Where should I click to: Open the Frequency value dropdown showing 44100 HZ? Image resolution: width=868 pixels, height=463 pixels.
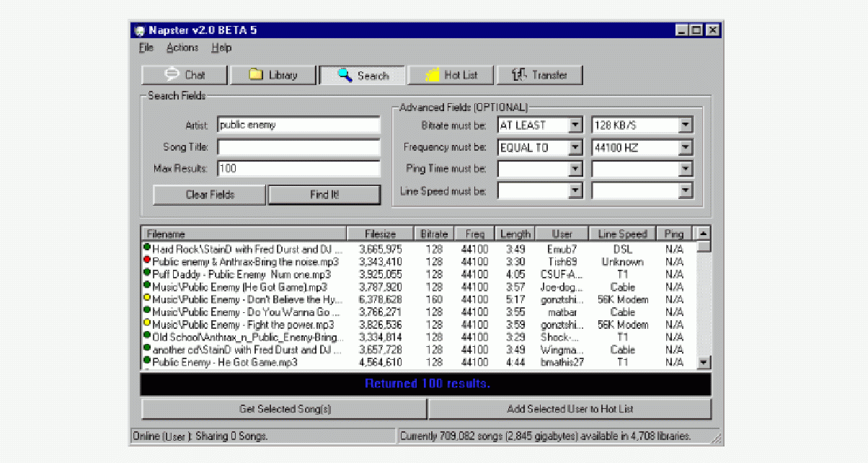(685, 148)
